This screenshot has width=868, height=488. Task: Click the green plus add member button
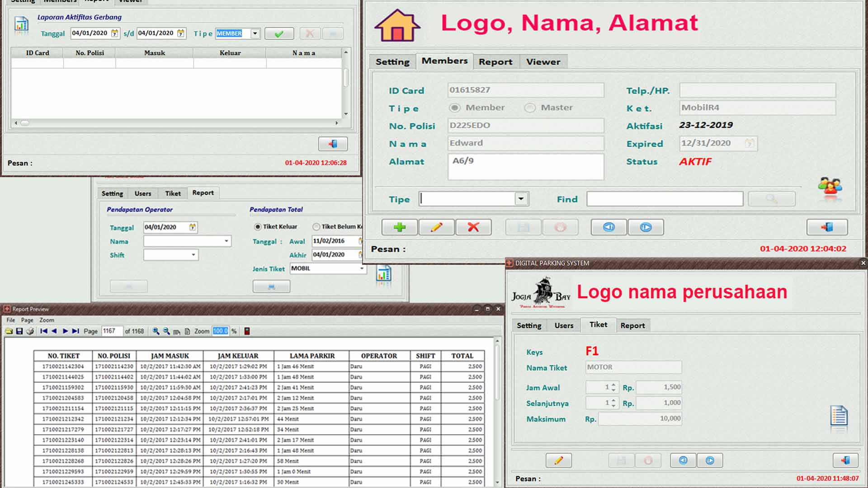click(x=399, y=227)
